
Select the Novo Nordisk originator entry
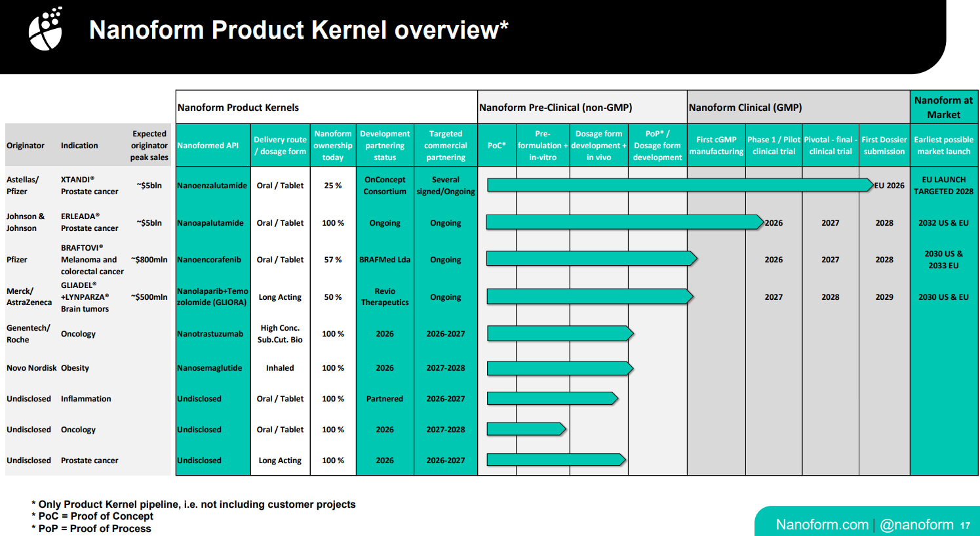point(31,368)
